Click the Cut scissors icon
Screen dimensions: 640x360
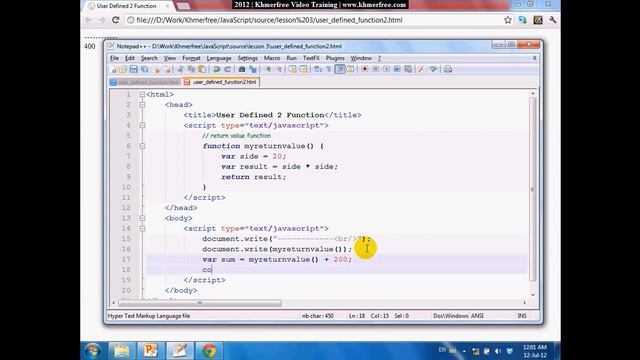(180, 69)
